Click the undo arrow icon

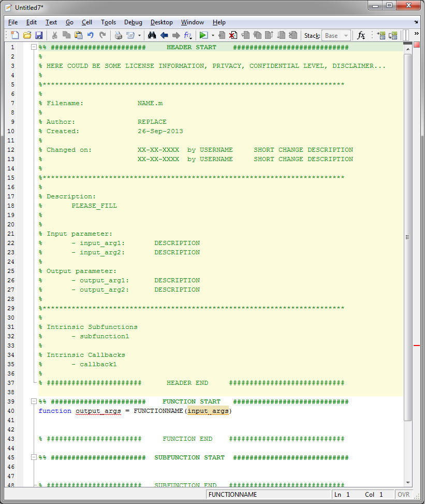pyautogui.click(x=91, y=35)
